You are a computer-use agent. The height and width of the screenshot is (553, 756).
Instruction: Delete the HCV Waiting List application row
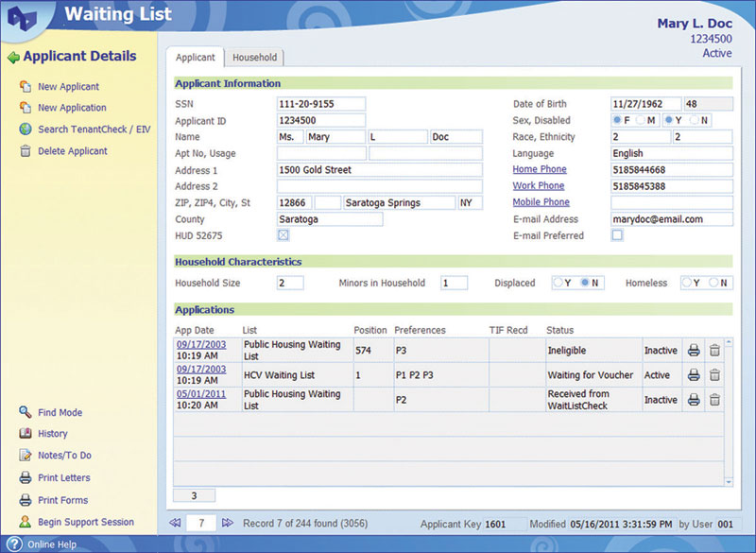pyautogui.click(x=714, y=375)
